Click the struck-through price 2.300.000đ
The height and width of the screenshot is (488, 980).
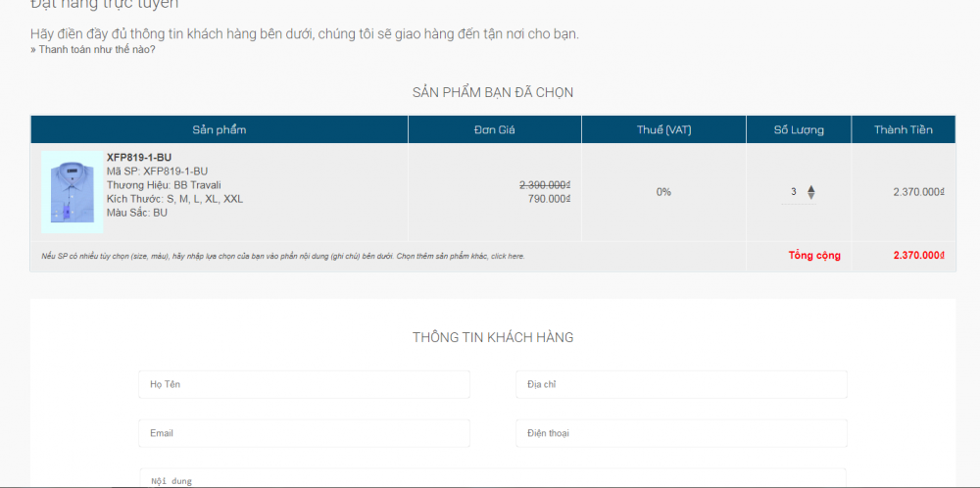point(545,185)
